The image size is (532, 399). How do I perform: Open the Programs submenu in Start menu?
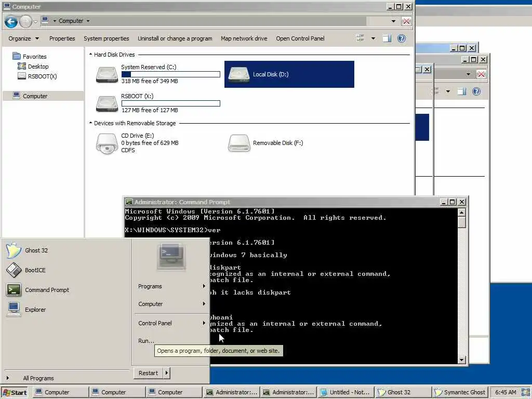[171, 286]
